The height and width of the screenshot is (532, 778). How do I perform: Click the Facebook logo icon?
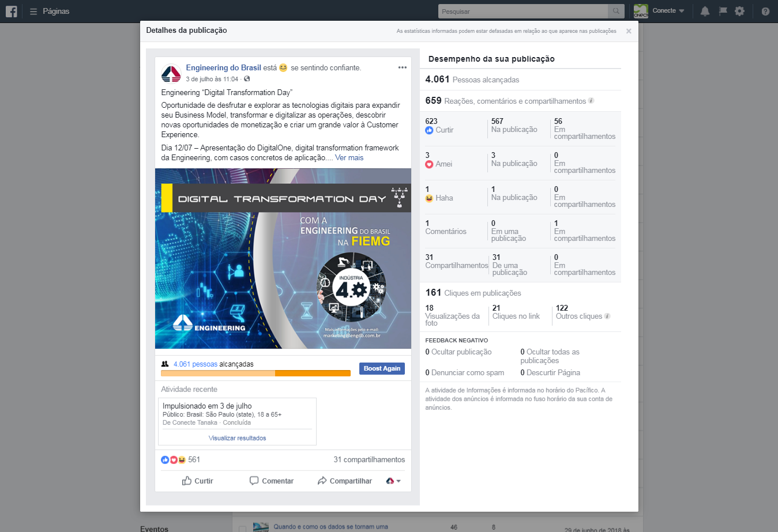pos(11,11)
